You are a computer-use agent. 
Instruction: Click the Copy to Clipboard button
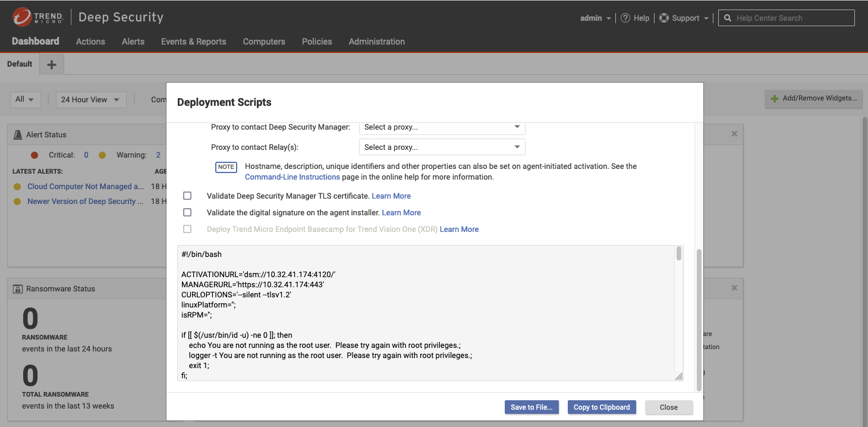tap(602, 407)
